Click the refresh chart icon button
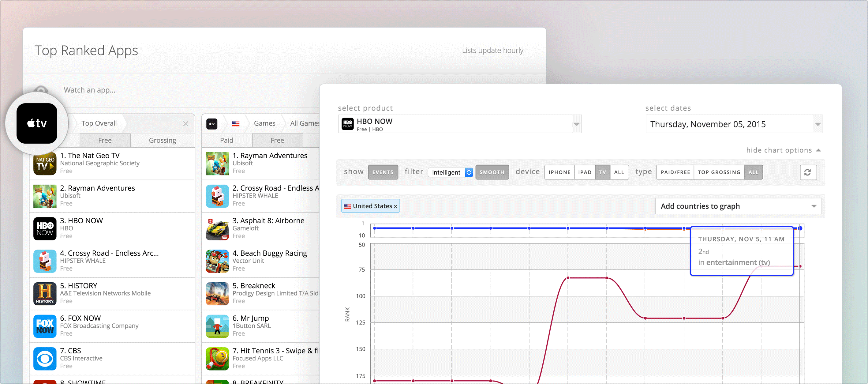Viewport: 868px width, 384px height. [x=808, y=172]
